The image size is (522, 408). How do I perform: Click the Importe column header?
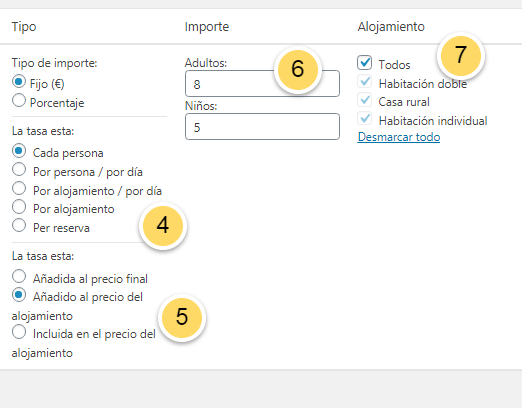(207, 27)
